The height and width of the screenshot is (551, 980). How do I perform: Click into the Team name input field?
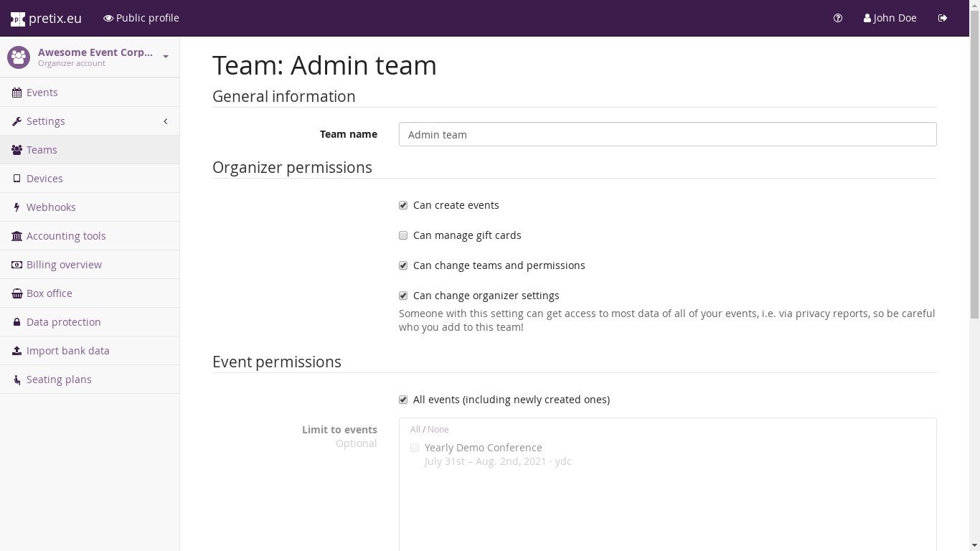point(667,134)
